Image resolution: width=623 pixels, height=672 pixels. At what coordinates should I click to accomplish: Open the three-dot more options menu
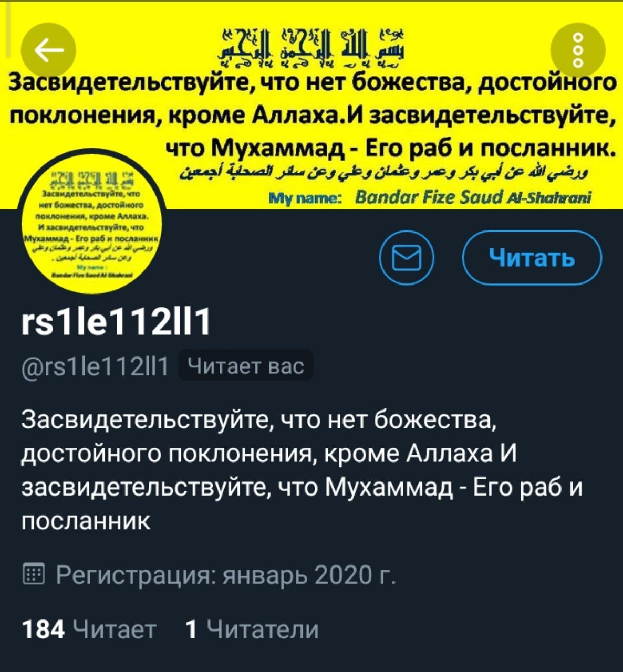(x=578, y=51)
